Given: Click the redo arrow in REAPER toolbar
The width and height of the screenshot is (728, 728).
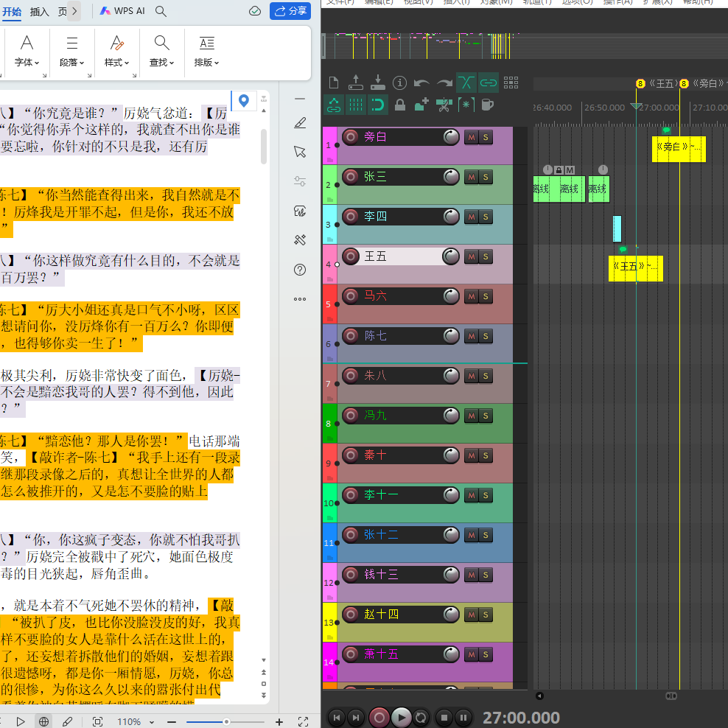Looking at the screenshot, I should [444, 83].
